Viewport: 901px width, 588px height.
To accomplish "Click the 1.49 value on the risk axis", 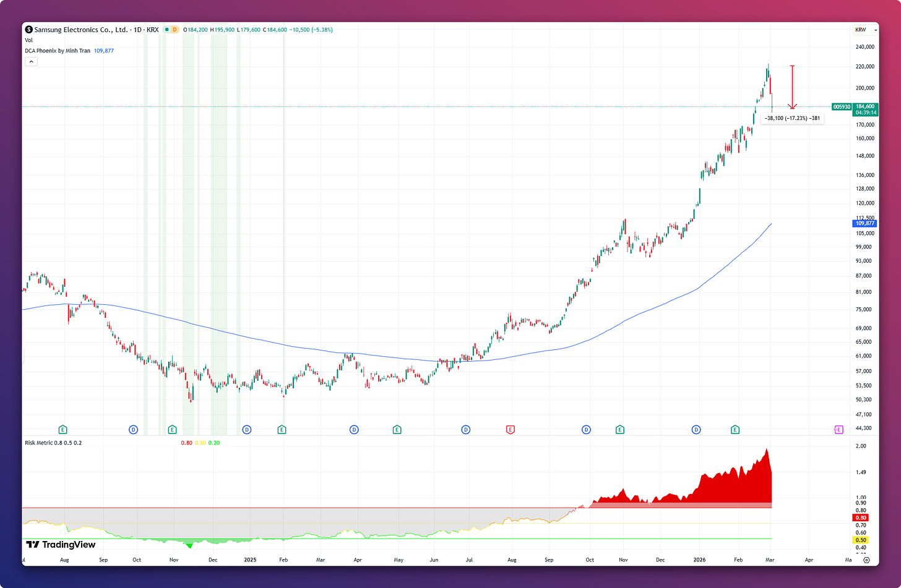I will click(x=860, y=472).
